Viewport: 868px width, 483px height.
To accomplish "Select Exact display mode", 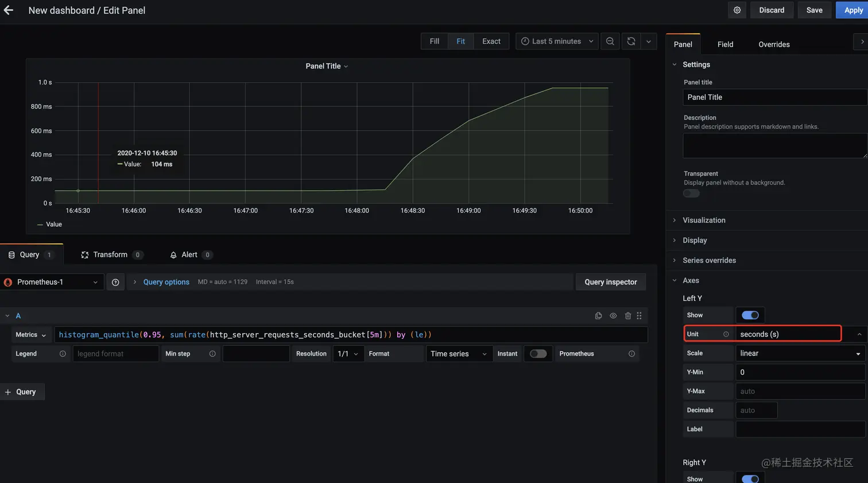I will click(x=491, y=41).
